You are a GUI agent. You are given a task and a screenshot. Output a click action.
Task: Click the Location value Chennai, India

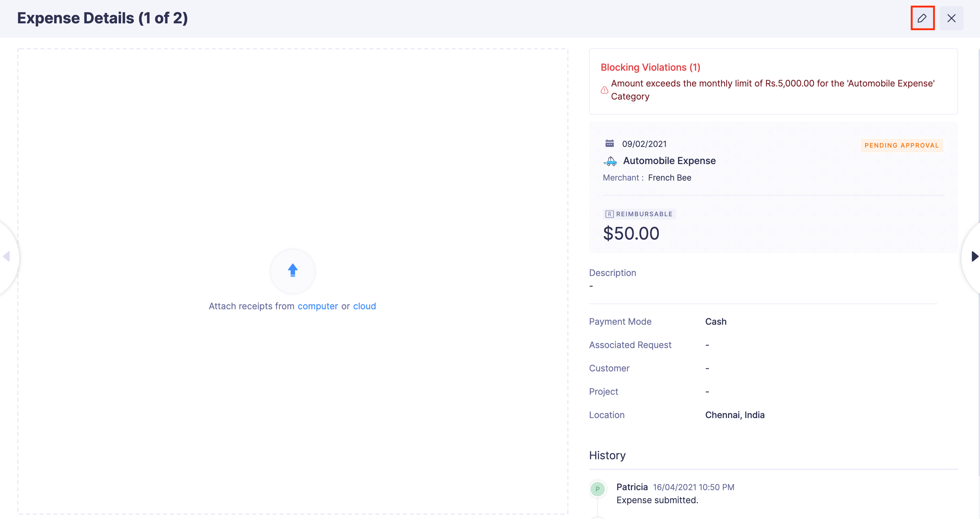click(734, 415)
